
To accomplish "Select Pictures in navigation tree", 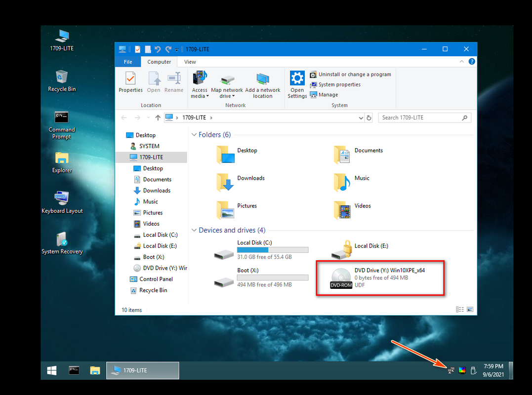I will (153, 213).
